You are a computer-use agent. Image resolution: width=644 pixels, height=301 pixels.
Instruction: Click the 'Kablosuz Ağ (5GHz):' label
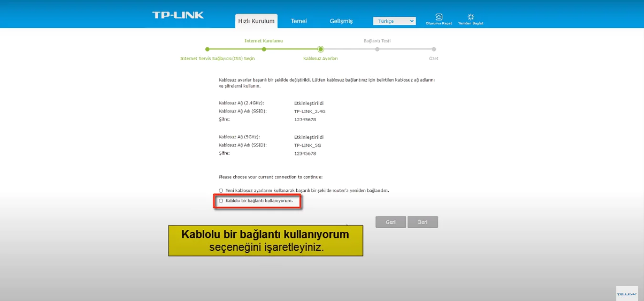click(x=239, y=136)
